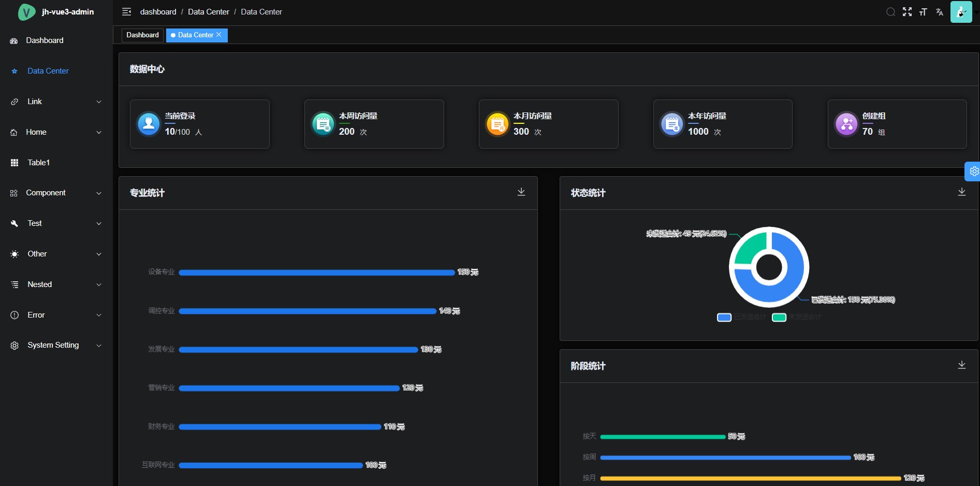The height and width of the screenshot is (486, 980).
Task: Click the jh-vue3-admin title
Action: (x=68, y=12)
